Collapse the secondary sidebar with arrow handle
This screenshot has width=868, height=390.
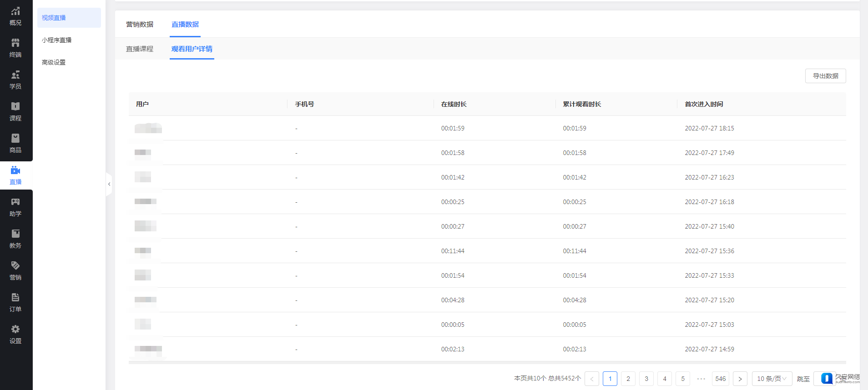[x=109, y=184]
